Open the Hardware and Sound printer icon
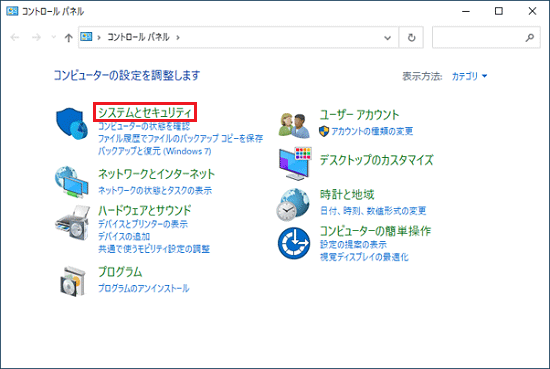Image resolution: width=550 pixels, height=369 pixels. (x=73, y=223)
